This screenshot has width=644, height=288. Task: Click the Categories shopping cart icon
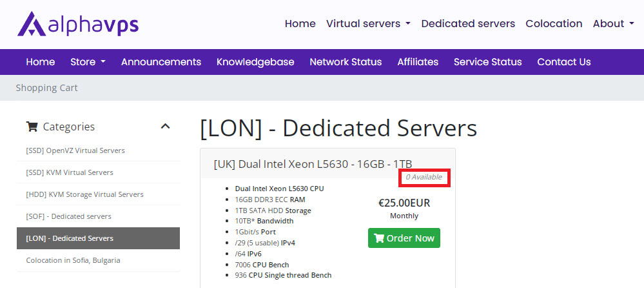[32, 127]
